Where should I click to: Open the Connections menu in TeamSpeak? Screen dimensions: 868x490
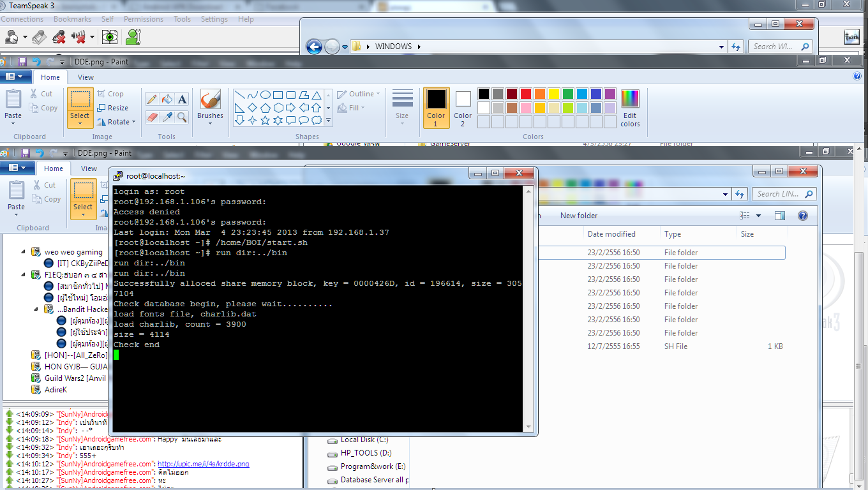point(22,19)
